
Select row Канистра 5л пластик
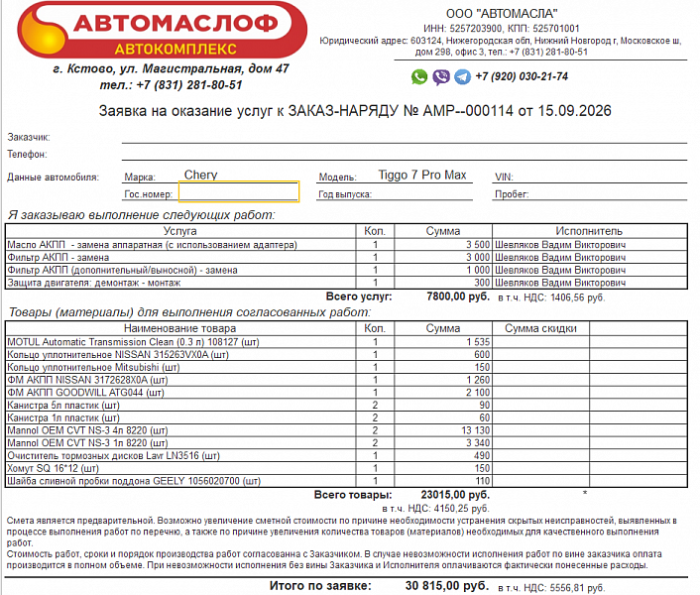[346, 406]
